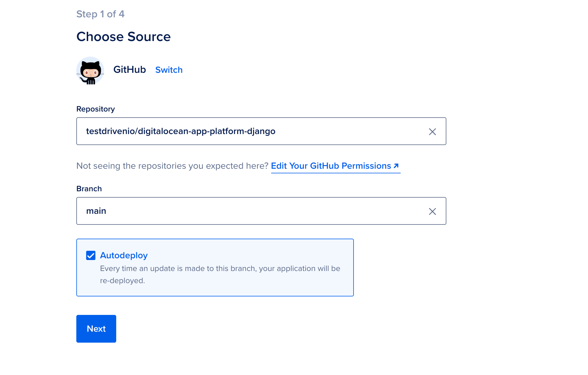
Task: Click Next to continue to step 2
Action: (96, 328)
